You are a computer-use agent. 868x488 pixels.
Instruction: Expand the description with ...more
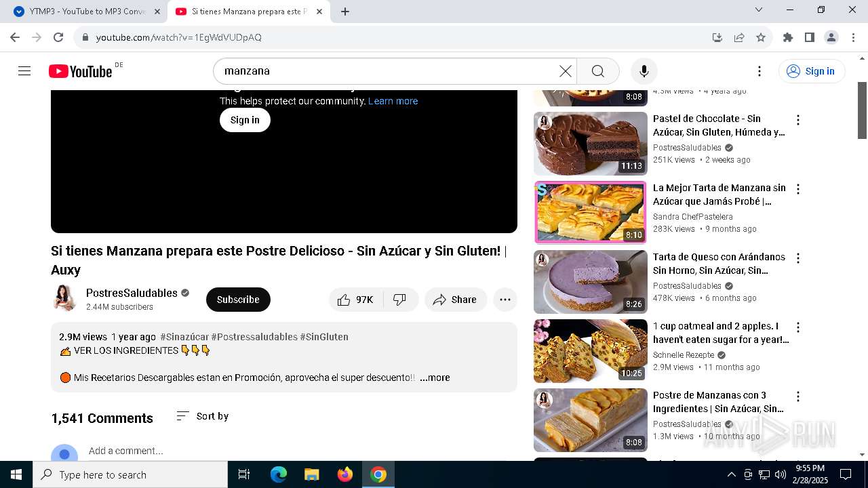point(435,378)
